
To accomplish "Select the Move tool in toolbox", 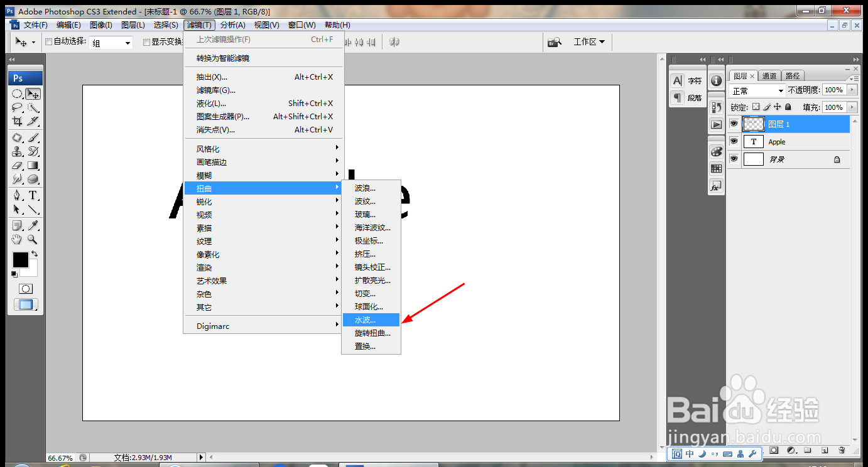I will tap(33, 94).
